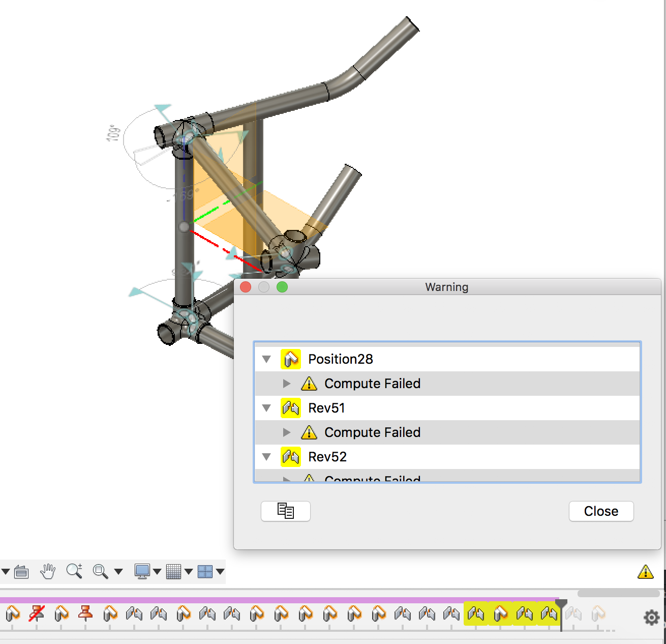Expand the Compute Failed detail under Rev51

coord(287,432)
